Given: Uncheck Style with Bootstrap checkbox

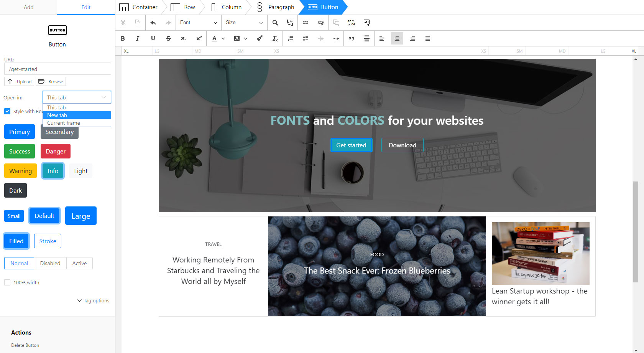Looking at the screenshot, I should pyautogui.click(x=7, y=111).
